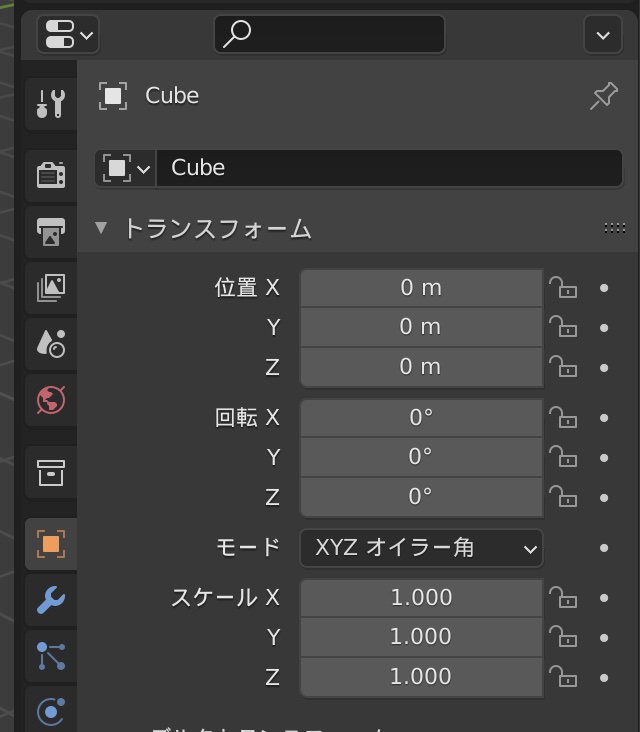Viewport: 640px width, 732px height.
Task: Toggle the lock for 回転 Z
Action: click(x=563, y=497)
